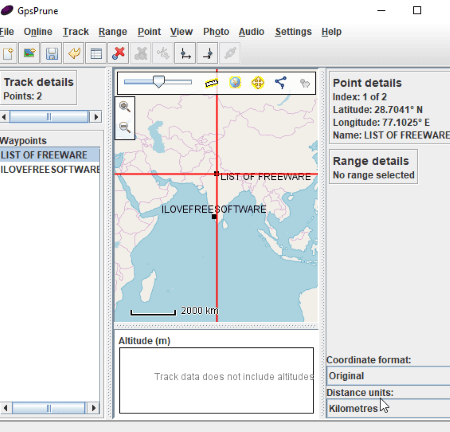Toggle the autopan yellow arrows icon

click(x=258, y=82)
